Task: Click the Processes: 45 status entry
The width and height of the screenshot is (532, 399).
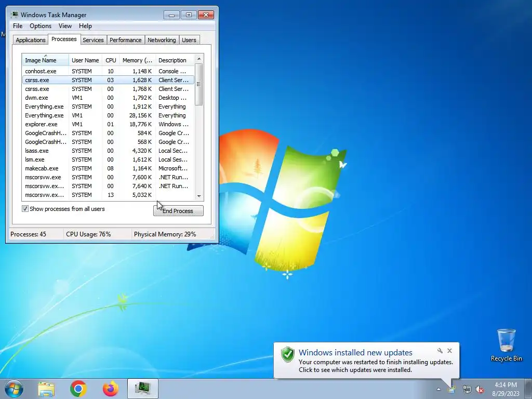Action: (x=28, y=234)
